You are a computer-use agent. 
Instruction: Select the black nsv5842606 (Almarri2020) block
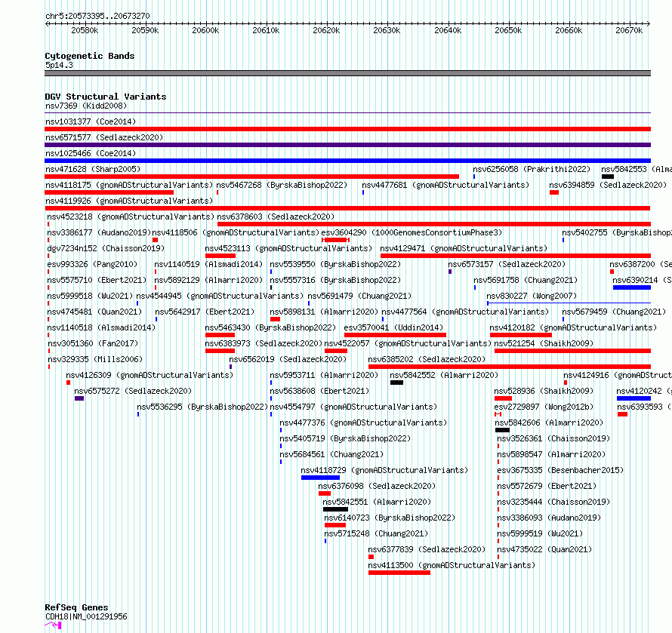pyautogui.click(x=502, y=430)
